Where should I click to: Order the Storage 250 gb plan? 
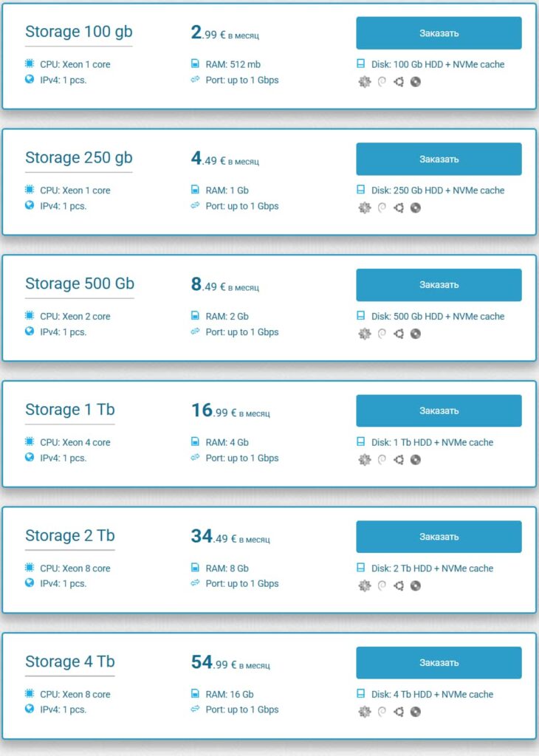[439, 158]
